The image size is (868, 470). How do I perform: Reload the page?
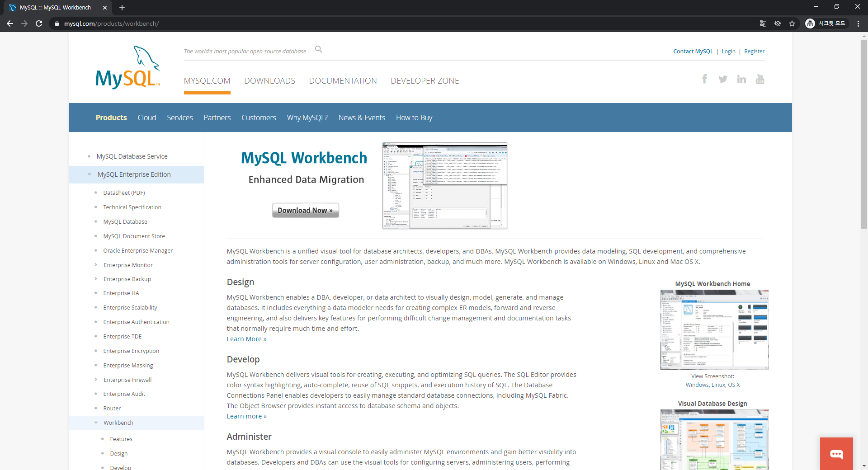(x=39, y=23)
